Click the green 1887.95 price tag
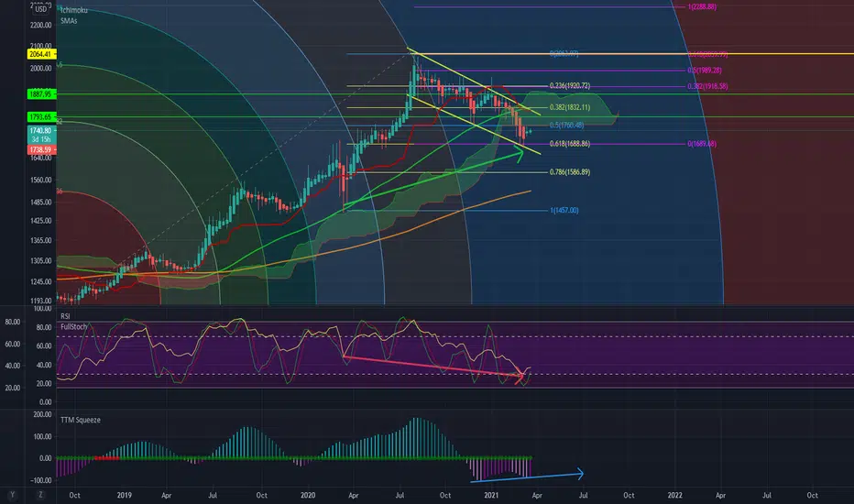This screenshot has width=854, height=504. coord(41,94)
